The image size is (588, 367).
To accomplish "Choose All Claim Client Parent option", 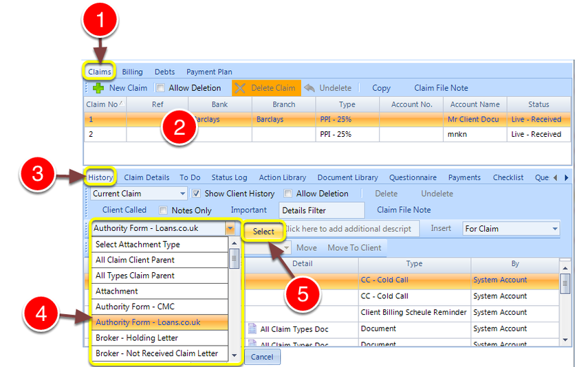I will (x=160, y=260).
